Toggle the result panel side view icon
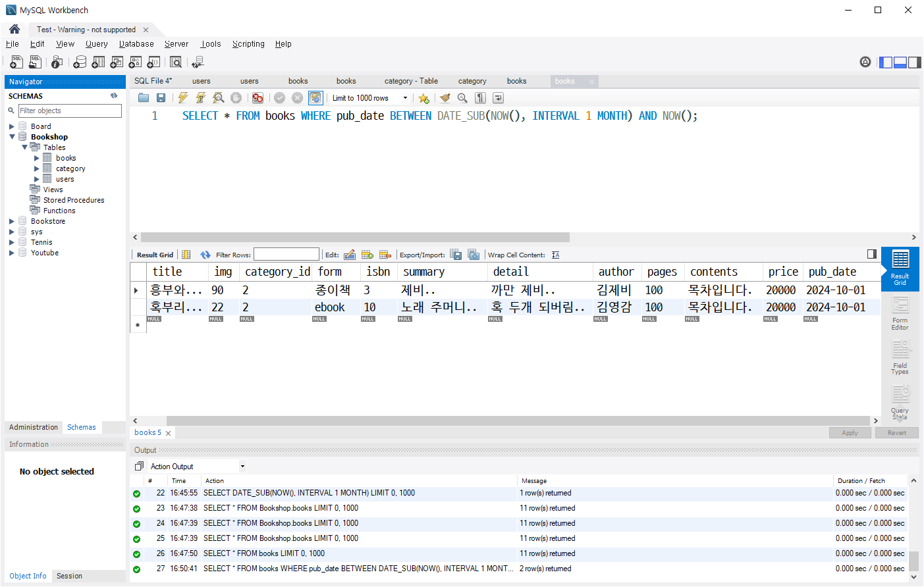 (872, 254)
